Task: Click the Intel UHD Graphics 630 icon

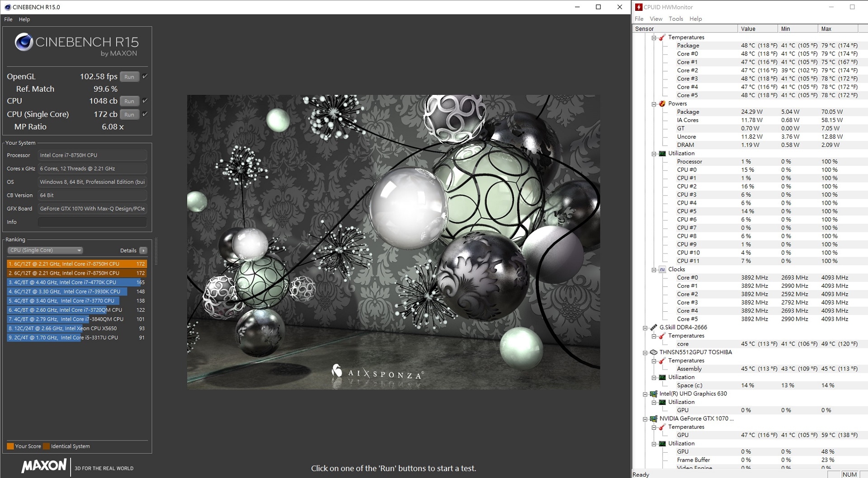Action: click(x=653, y=394)
